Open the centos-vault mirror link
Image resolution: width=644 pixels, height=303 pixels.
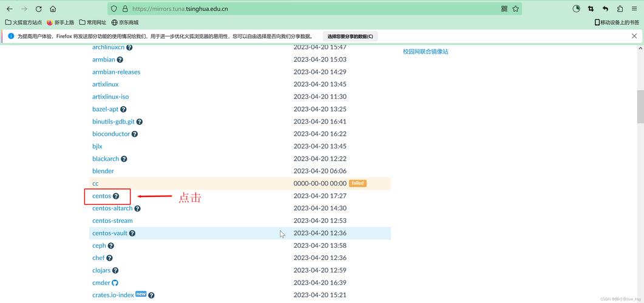[x=110, y=233]
